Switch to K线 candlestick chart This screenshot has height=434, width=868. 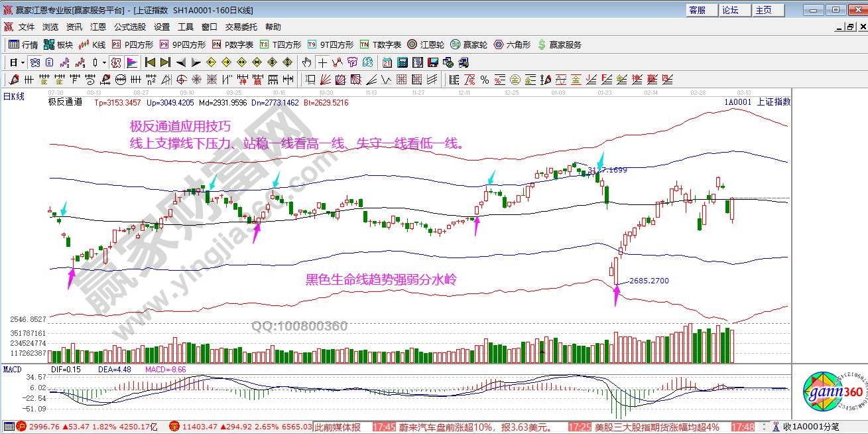[92, 44]
